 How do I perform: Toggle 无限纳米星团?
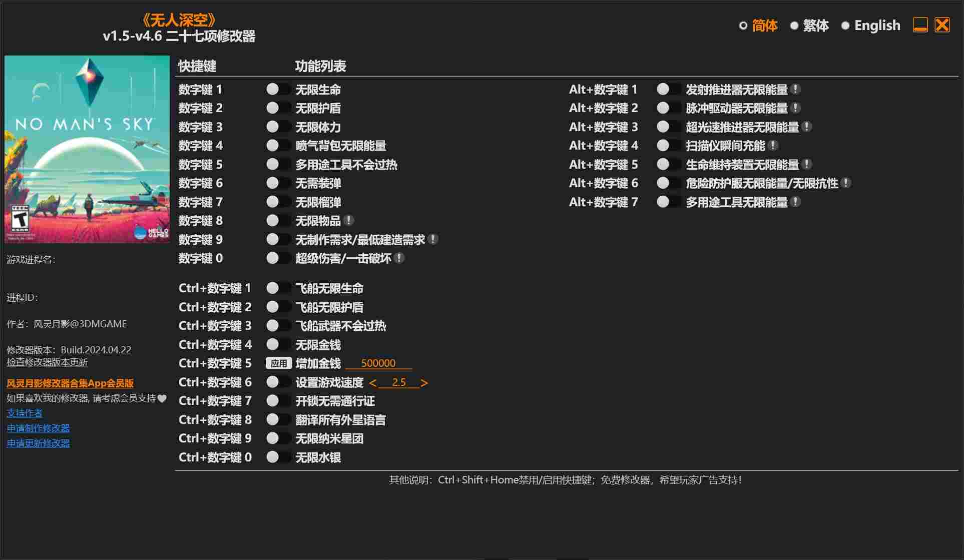(x=278, y=438)
